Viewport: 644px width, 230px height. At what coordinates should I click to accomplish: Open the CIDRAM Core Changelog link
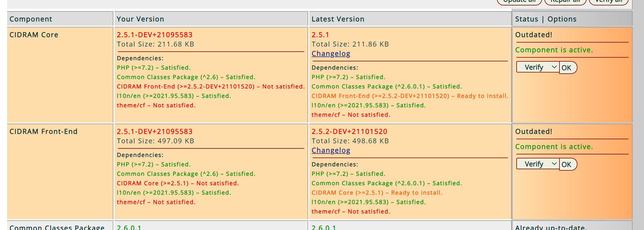tap(331, 54)
